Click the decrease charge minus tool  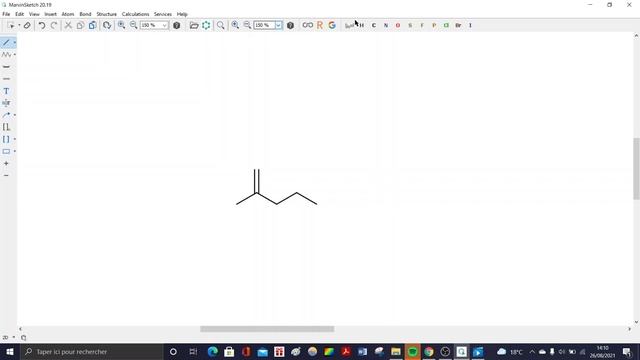[6, 176]
